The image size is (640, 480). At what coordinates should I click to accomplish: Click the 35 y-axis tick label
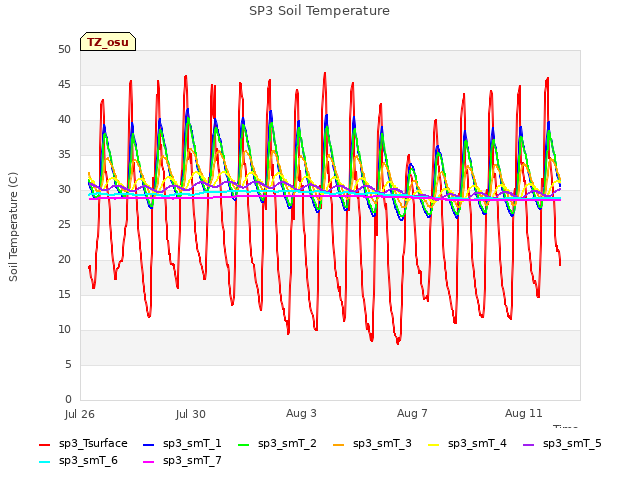(x=64, y=155)
